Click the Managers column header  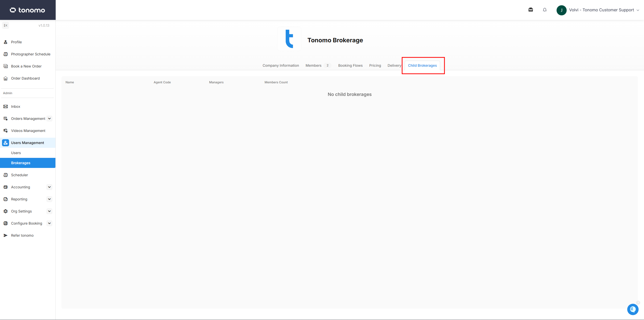216,82
